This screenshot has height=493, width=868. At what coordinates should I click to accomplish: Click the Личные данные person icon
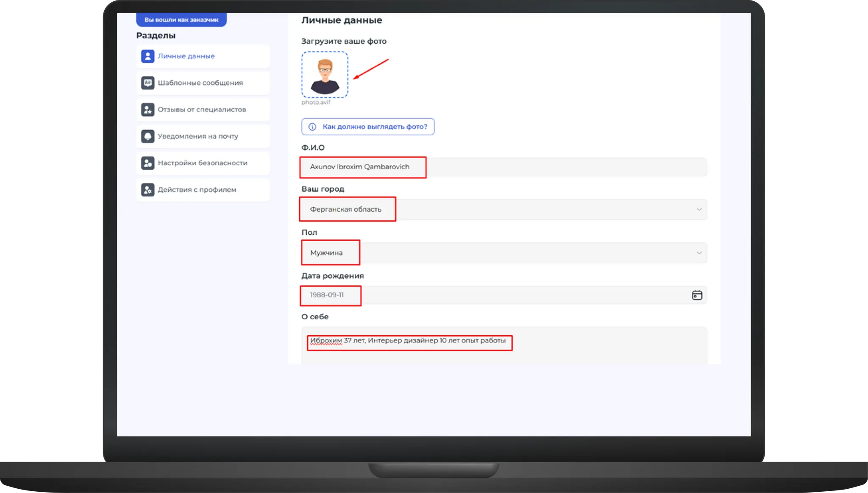click(x=147, y=56)
